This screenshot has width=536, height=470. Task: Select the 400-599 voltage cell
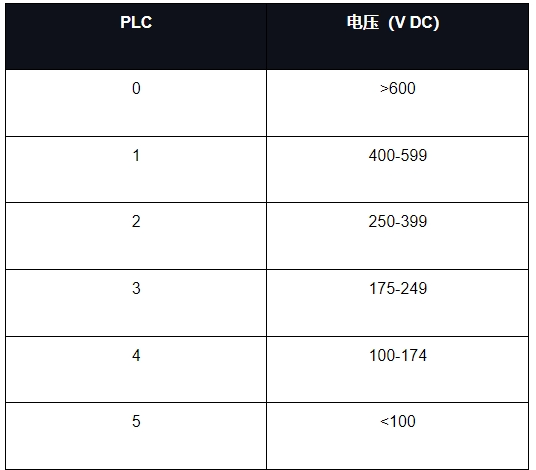(398, 170)
